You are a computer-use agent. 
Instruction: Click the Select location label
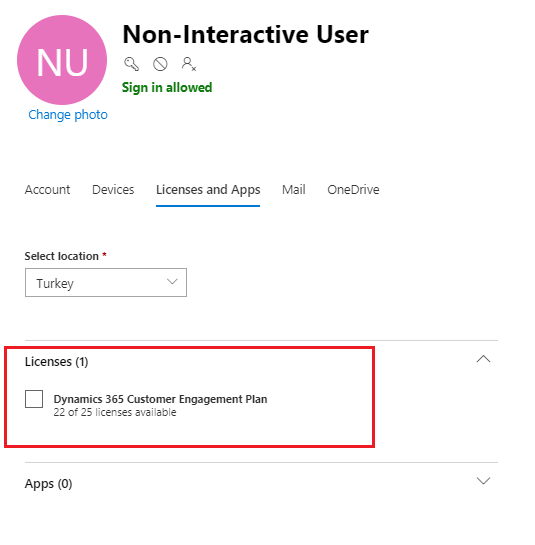coord(62,256)
